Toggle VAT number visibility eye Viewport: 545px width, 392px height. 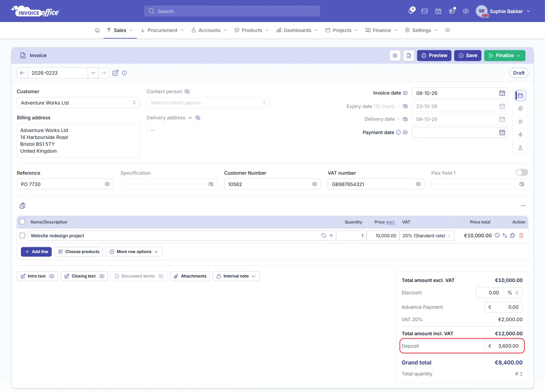pos(418,184)
